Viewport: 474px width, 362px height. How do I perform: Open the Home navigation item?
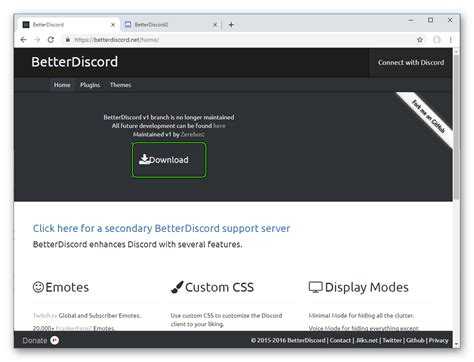coord(62,85)
